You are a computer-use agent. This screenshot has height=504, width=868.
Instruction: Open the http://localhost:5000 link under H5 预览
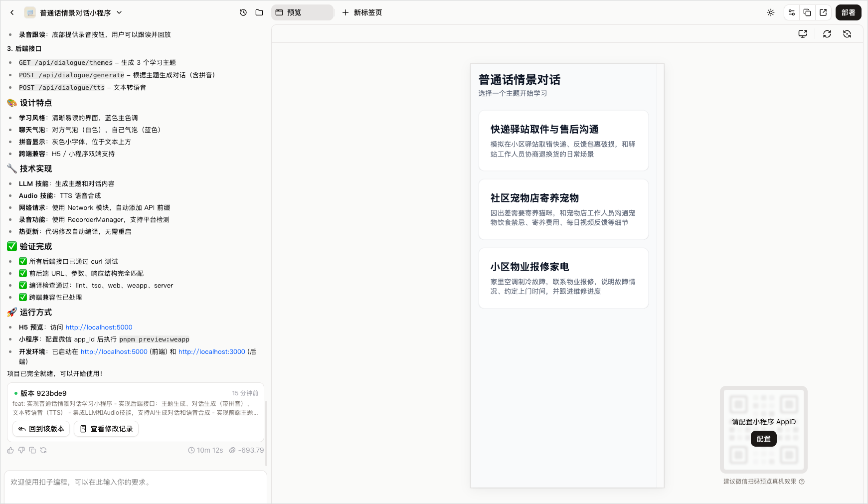click(x=99, y=328)
